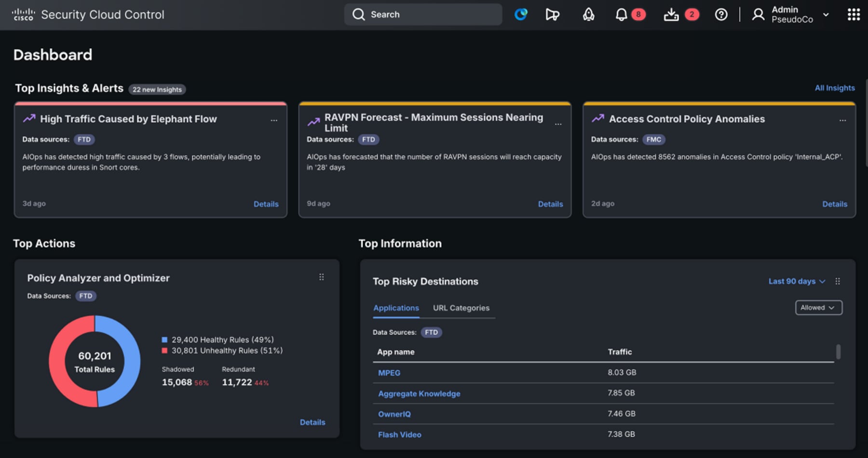This screenshot has width=868, height=458.
Task: Select the Applications tab
Action: tap(396, 308)
